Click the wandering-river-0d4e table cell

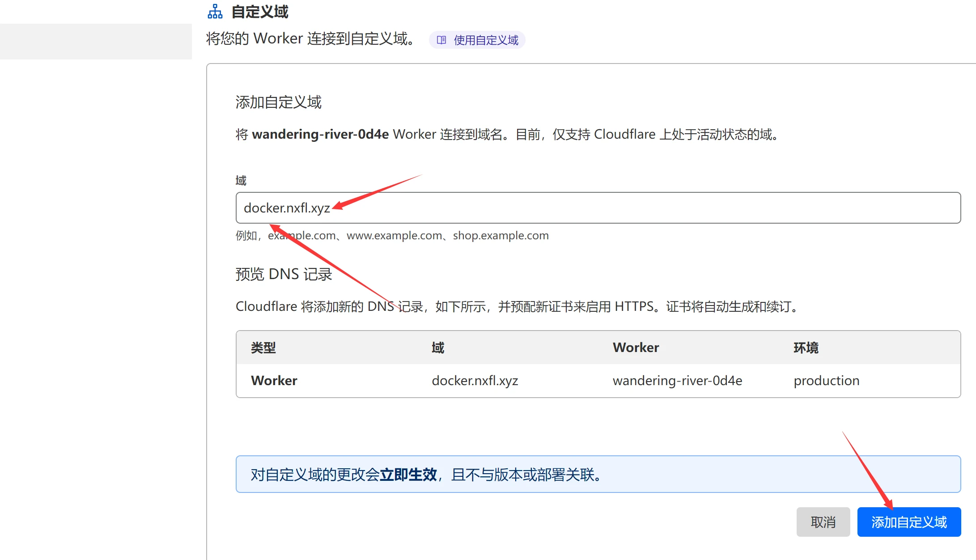pyautogui.click(x=677, y=381)
